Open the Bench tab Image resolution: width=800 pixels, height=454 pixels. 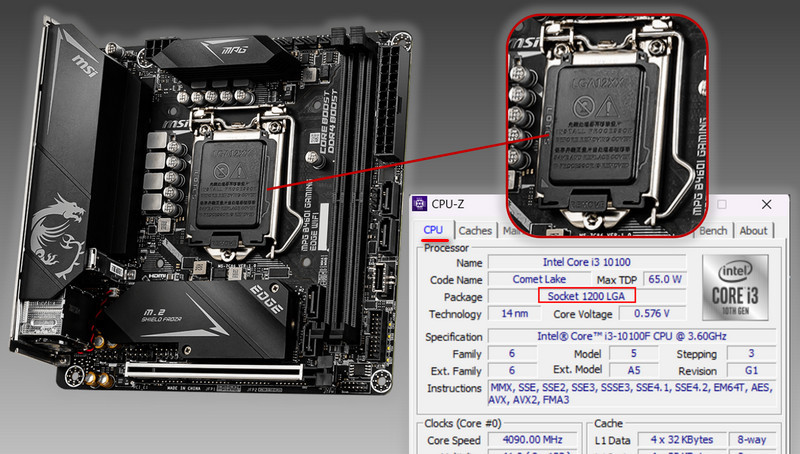(713, 231)
